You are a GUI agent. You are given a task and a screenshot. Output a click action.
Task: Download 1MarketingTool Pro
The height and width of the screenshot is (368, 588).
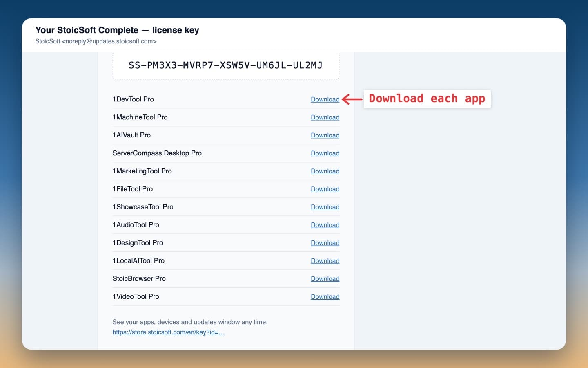point(325,171)
